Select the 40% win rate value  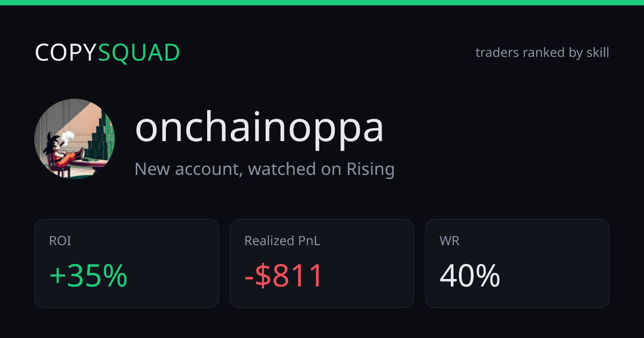470,276
